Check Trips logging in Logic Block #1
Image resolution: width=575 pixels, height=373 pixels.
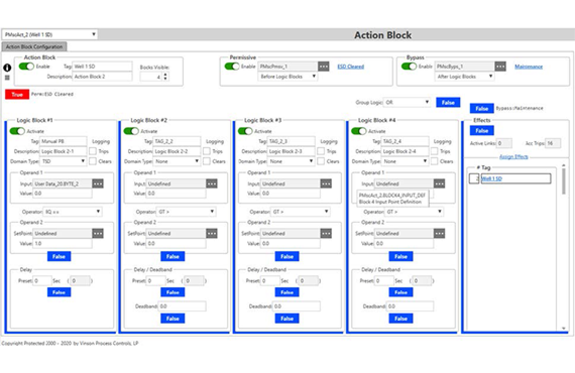[93, 151]
